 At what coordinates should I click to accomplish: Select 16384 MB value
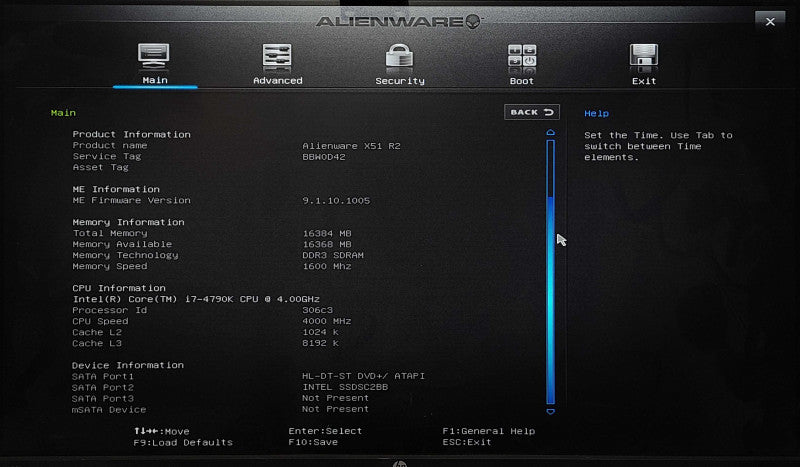(327, 234)
